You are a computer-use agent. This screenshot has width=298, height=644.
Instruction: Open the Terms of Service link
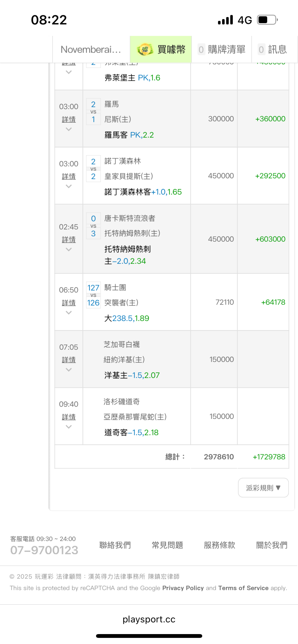coord(243,588)
